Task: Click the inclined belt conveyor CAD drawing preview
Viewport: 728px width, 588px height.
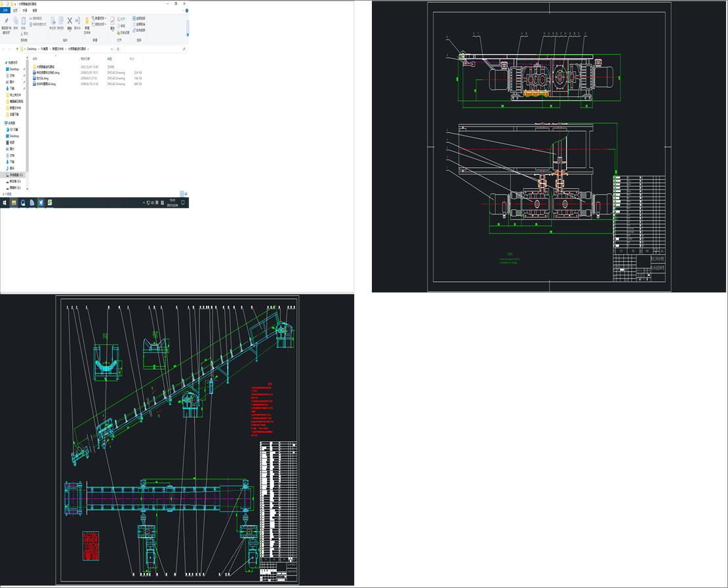Action: coord(177,440)
